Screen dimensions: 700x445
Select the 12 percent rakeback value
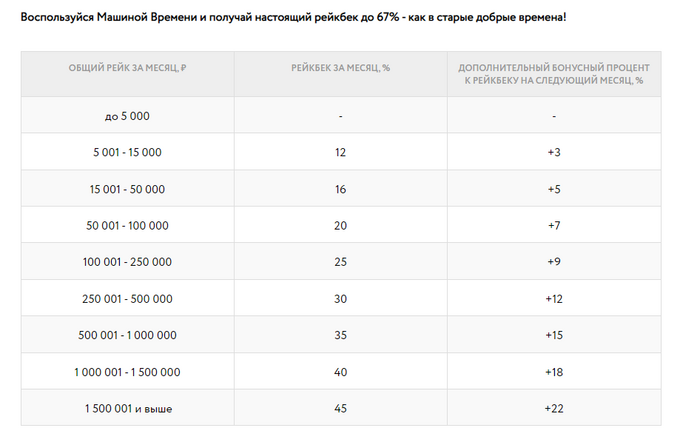(x=340, y=152)
